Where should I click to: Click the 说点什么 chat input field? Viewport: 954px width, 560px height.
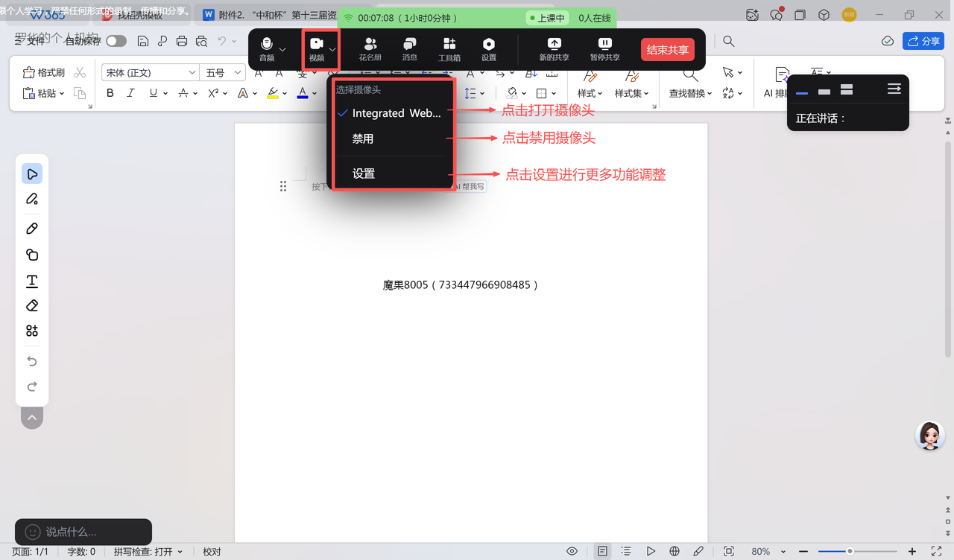(83, 532)
